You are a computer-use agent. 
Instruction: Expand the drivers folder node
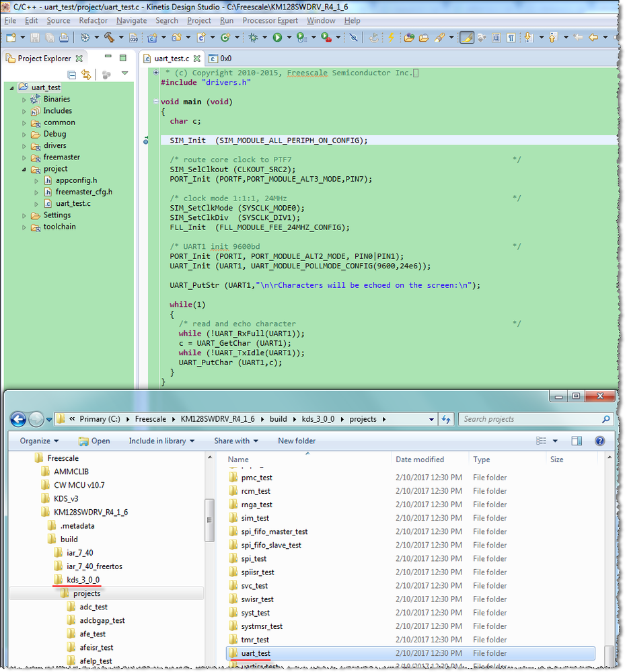[x=24, y=146]
